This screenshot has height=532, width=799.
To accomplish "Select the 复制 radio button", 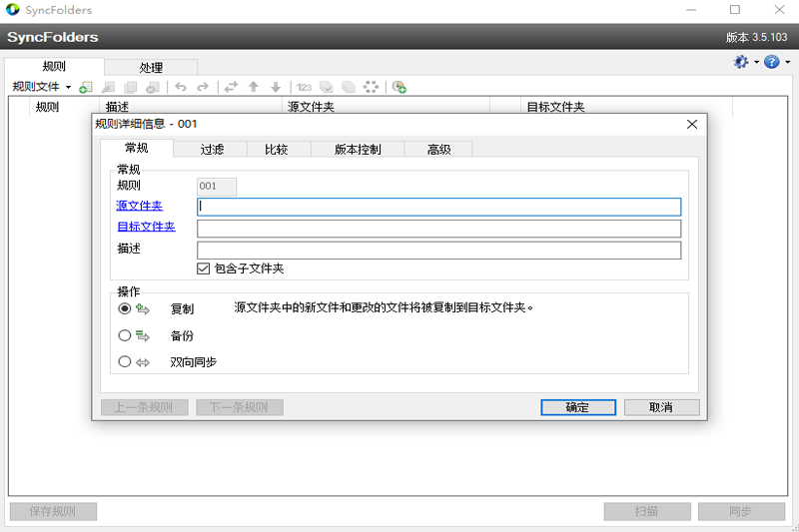I will point(124,308).
